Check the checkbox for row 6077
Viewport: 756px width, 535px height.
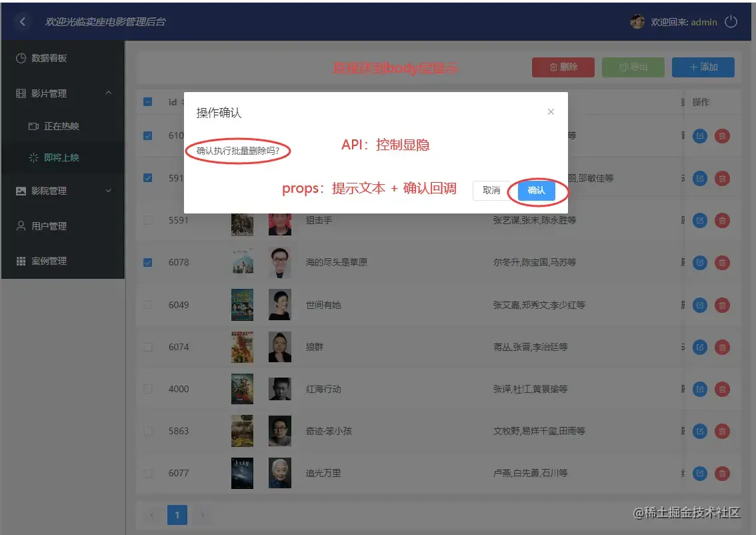pos(147,473)
